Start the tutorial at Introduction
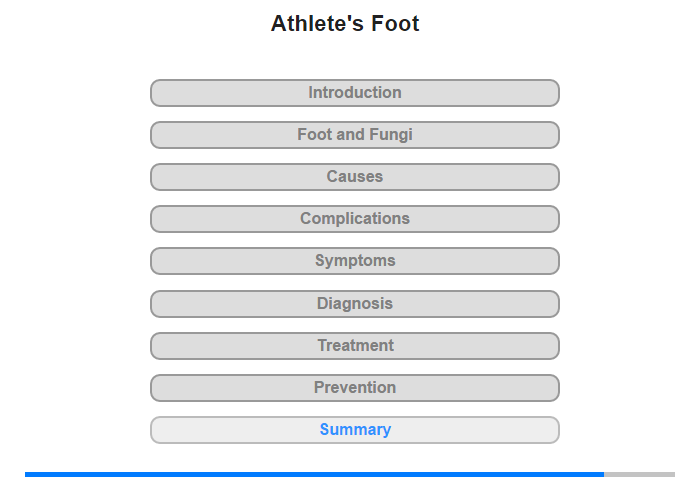Screen dimensions: 700x480 point(355,93)
